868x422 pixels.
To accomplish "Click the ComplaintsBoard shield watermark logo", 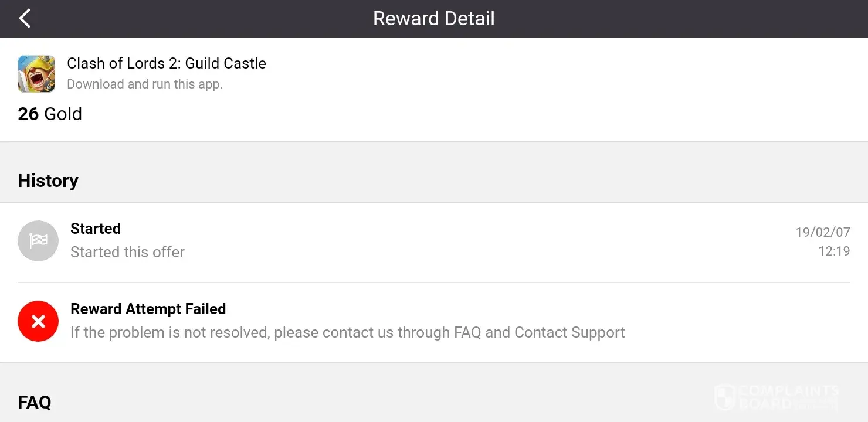I will pos(725,397).
